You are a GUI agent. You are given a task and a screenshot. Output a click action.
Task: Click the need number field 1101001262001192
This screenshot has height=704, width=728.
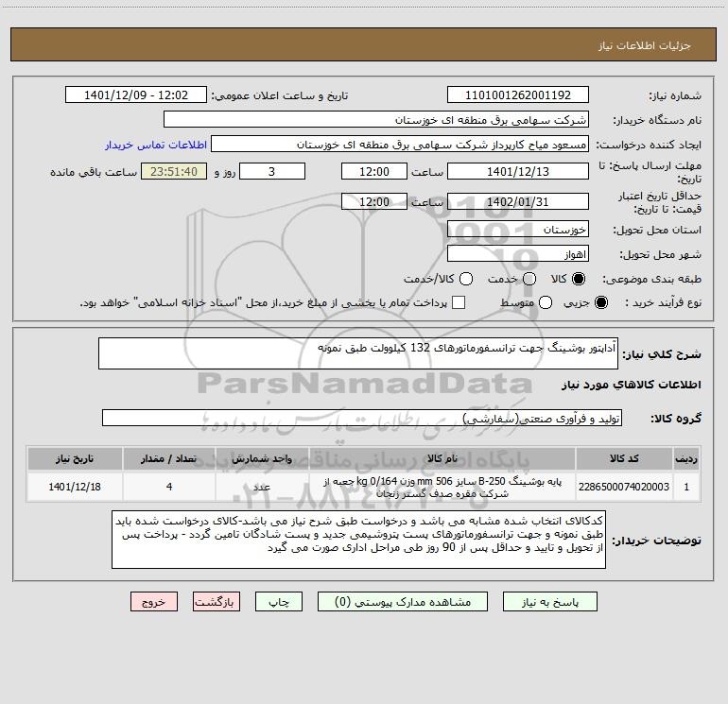tap(518, 95)
